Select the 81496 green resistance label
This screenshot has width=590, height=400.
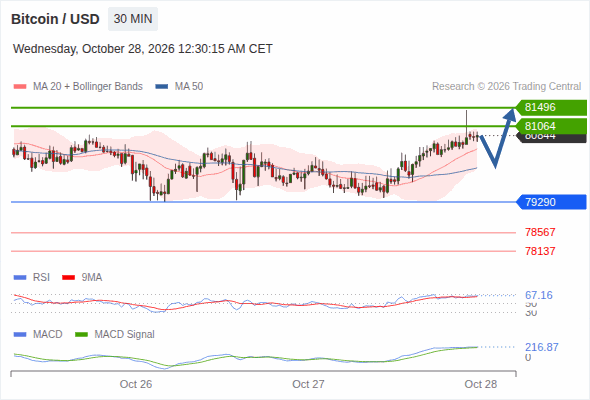(x=551, y=107)
